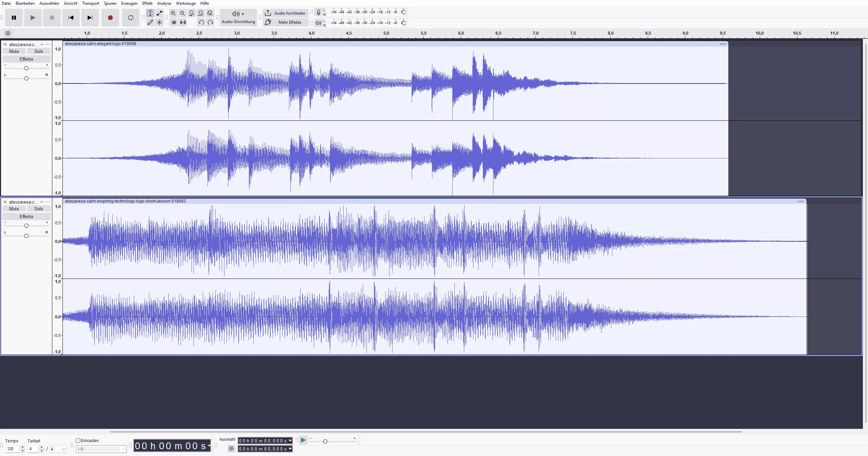This screenshot has height=456, width=868.
Task: Open the Auswählen menu
Action: click(x=49, y=3)
